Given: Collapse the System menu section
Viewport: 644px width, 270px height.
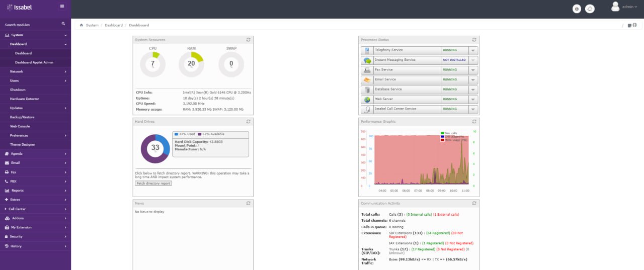Looking at the screenshot, I should pos(35,35).
